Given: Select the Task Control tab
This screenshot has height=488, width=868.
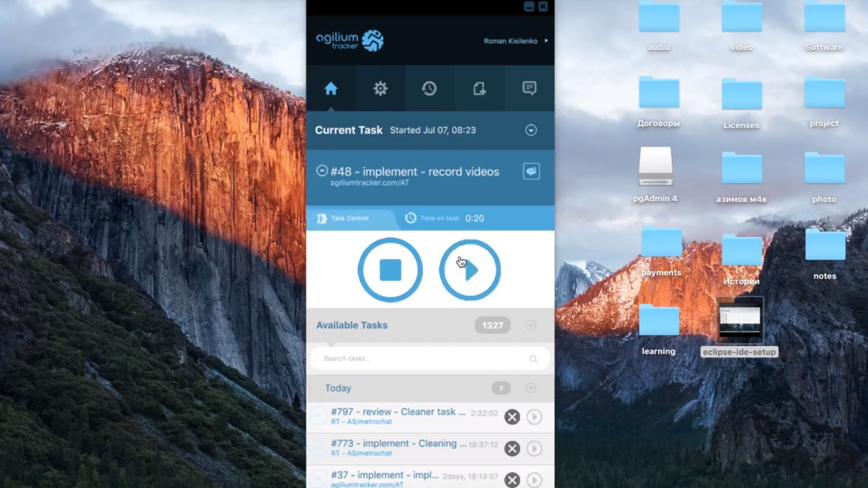Looking at the screenshot, I should click(x=349, y=218).
